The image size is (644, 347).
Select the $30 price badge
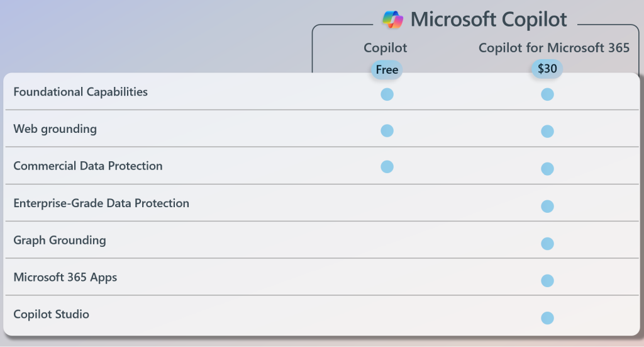[x=547, y=69]
